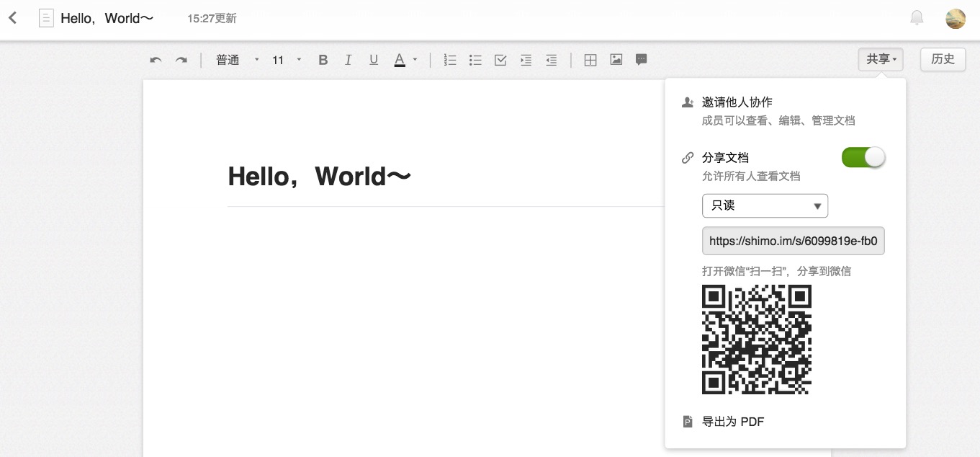Select the shimo.im share link field
The height and width of the screenshot is (457, 980).
pyautogui.click(x=794, y=241)
